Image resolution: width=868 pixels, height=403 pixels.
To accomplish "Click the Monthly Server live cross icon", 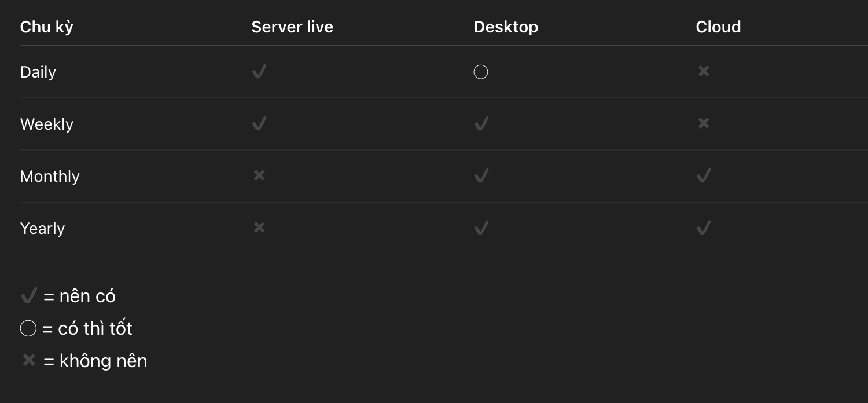I will (x=259, y=175).
